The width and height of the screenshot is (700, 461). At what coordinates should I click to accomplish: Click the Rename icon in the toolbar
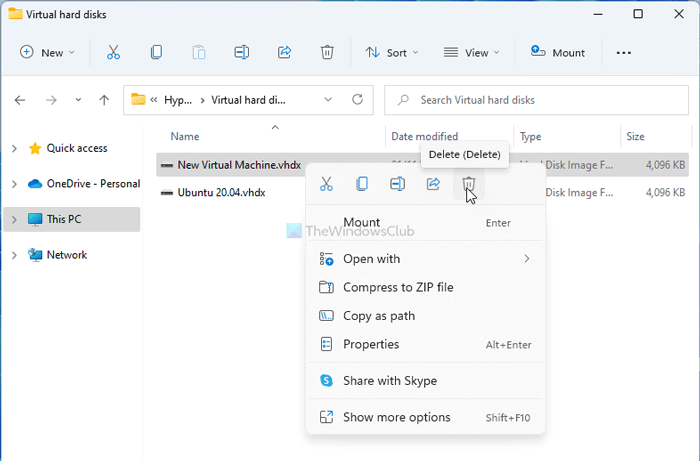(241, 53)
